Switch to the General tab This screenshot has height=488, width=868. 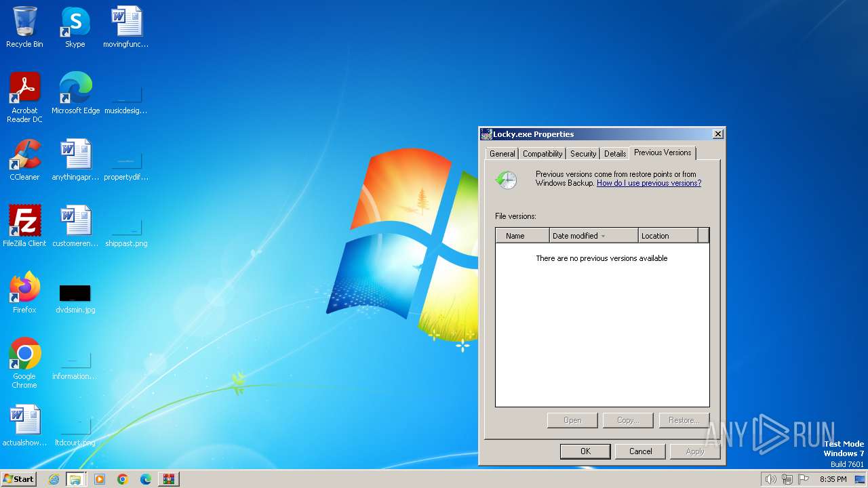pyautogui.click(x=502, y=154)
